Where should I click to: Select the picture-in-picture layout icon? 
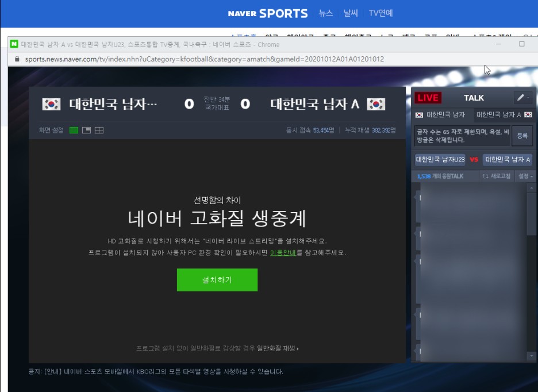[x=86, y=130]
